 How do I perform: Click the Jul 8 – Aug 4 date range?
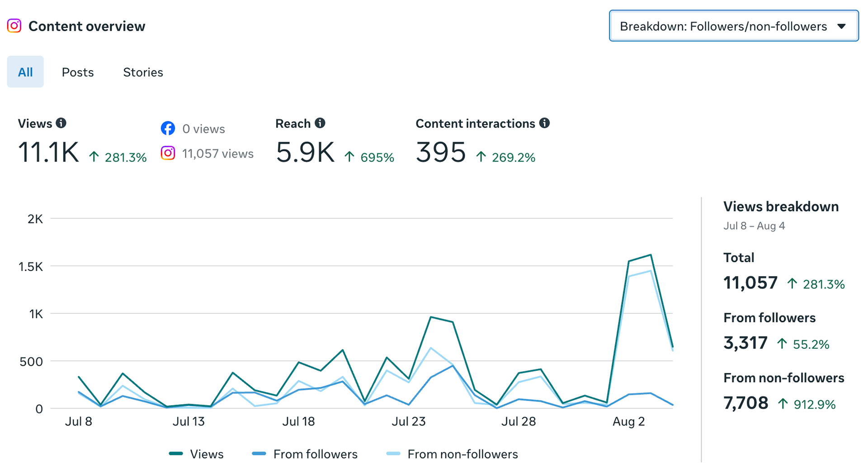pyautogui.click(x=754, y=226)
